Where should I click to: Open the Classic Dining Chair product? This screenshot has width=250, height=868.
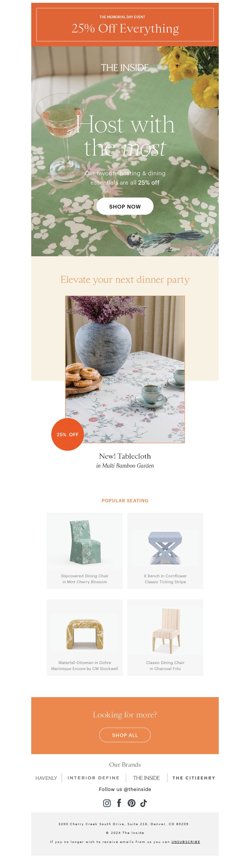[165, 637]
